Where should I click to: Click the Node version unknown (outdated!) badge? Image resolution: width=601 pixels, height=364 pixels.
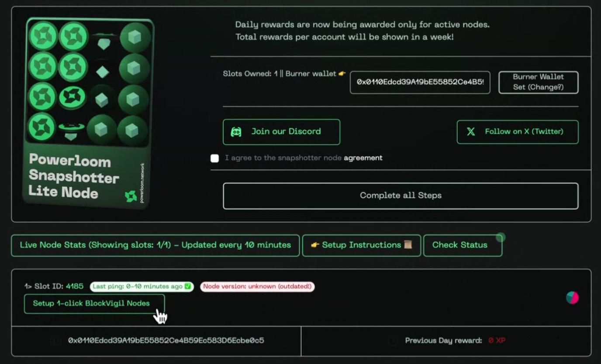click(257, 287)
